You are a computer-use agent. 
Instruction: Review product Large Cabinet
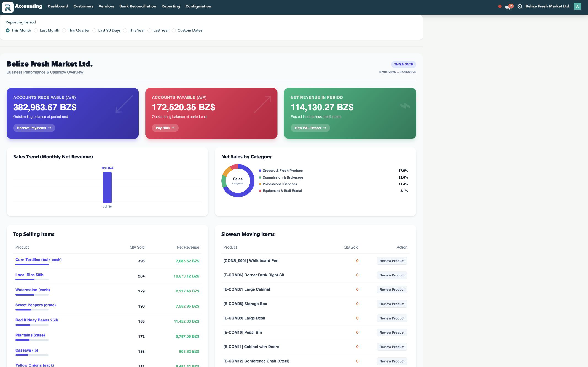click(x=392, y=289)
